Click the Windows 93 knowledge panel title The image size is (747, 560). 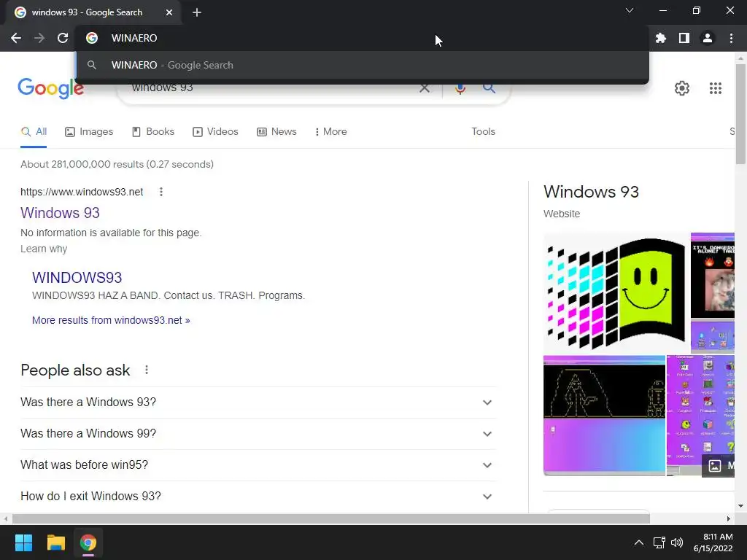tap(591, 192)
